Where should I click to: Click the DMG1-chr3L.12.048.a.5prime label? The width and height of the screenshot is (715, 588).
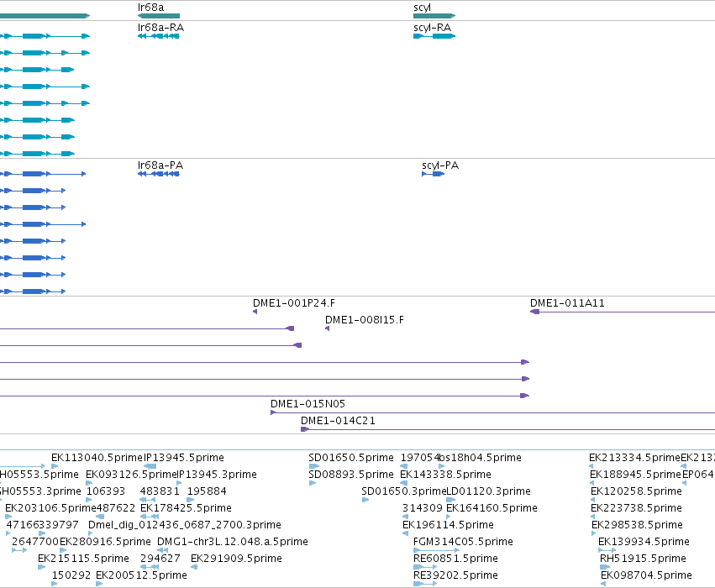(233, 542)
